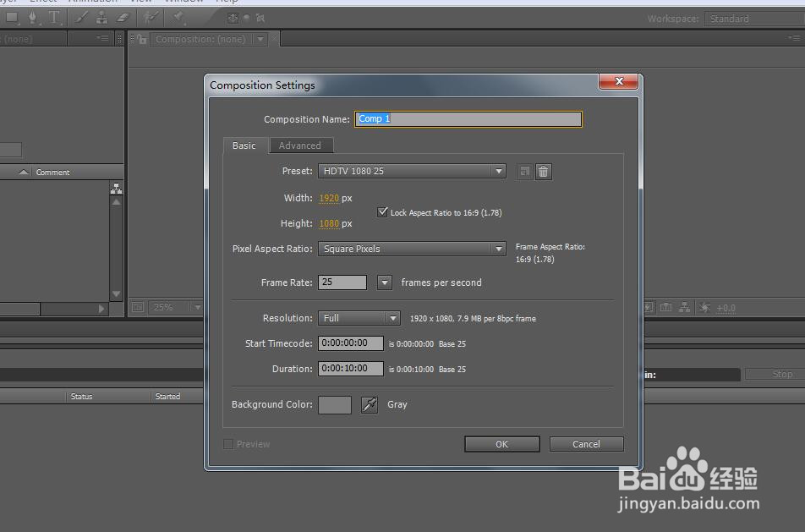This screenshot has height=532, width=805.
Task: Click the Cancel button
Action: [586, 444]
